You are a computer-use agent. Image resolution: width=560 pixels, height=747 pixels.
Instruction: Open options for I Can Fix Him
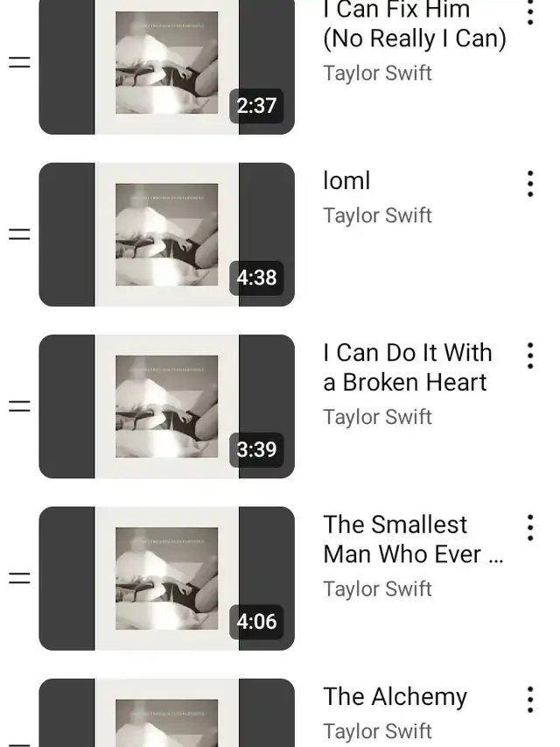530,13
